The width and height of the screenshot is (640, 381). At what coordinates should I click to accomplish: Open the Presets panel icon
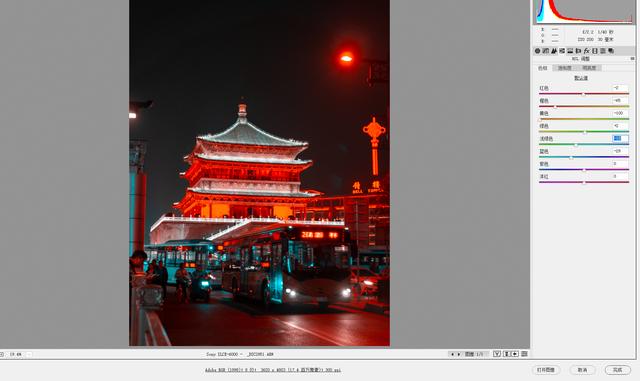tap(603, 51)
